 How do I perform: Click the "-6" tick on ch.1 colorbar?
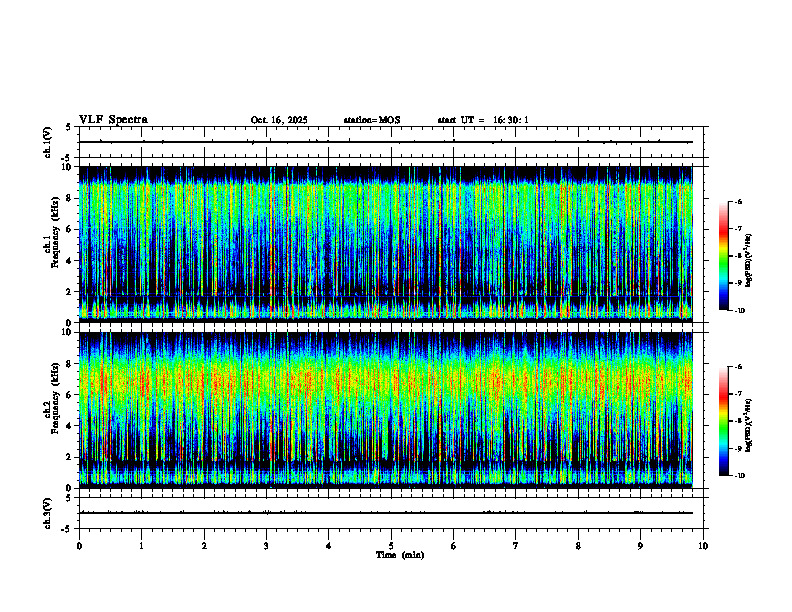point(738,201)
